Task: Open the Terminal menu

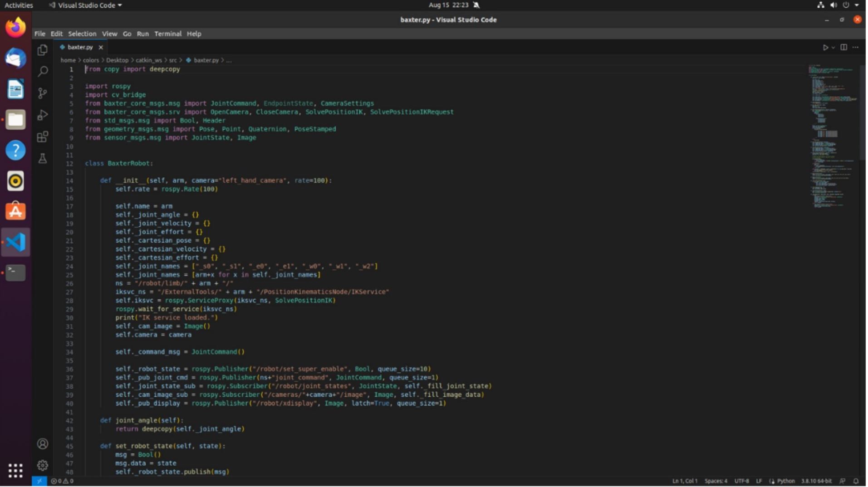Action: pyautogui.click(x=168, y=34)
